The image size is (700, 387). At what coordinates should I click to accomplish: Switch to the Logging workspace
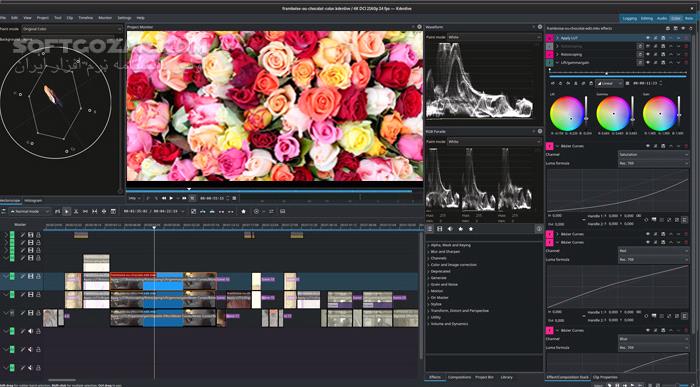[x=630, y=18]
